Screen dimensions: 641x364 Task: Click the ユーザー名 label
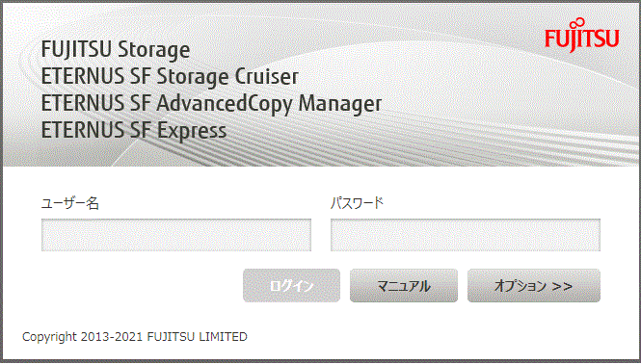[x=70, y=202]
